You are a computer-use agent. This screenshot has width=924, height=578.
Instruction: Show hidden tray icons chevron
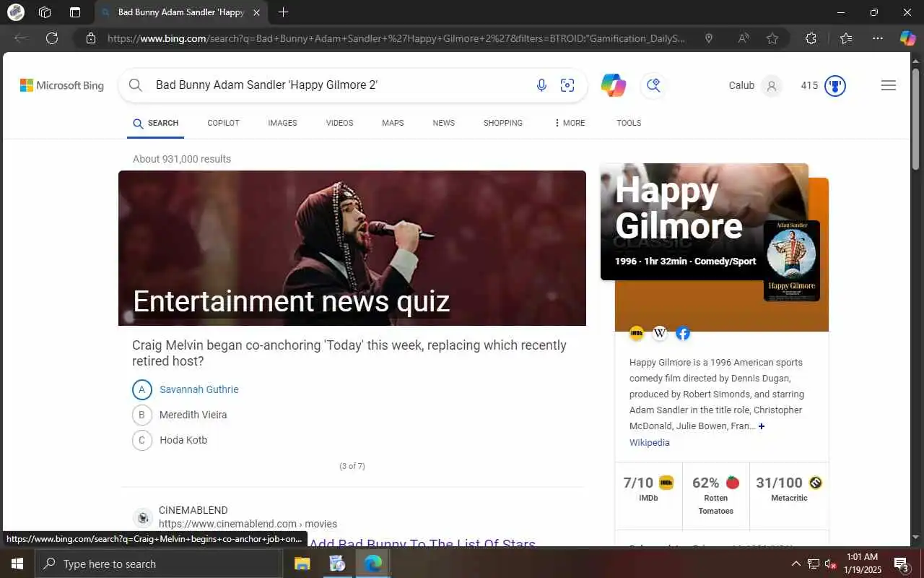coord(796,564)
